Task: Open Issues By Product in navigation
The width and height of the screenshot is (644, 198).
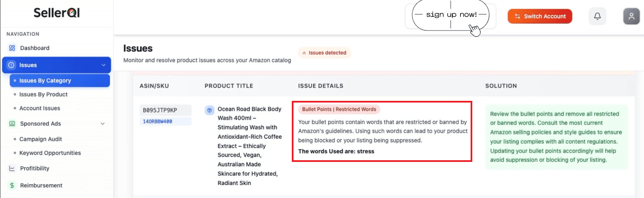Action: [x=43, y=94]
